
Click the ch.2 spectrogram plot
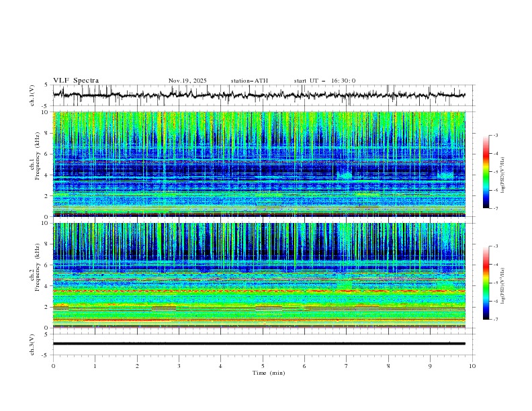pyautogui.click(x=259, y=275)
